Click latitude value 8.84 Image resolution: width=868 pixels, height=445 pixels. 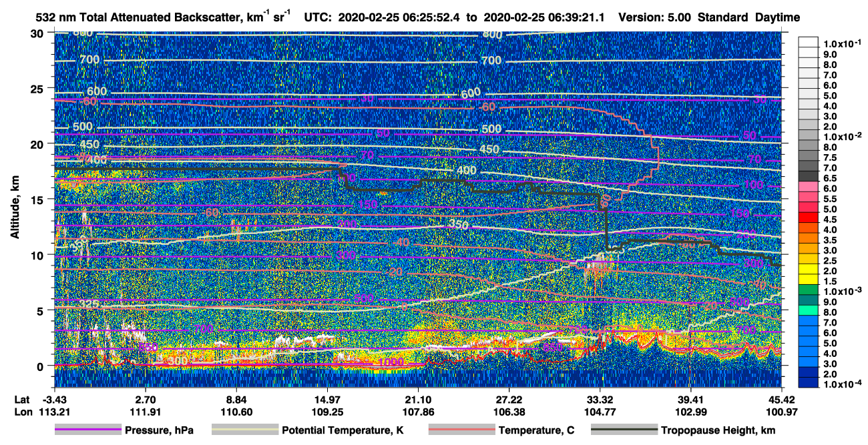(236, 399)
